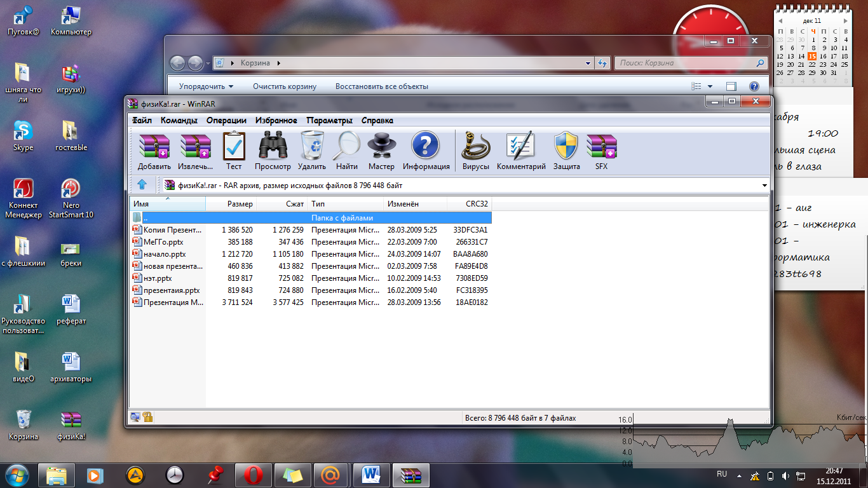Image resolution: width=868 pixels, height=488 pixels.
Task: Expand the Корзина address bar history dropdown
Action: pos(588,63)
